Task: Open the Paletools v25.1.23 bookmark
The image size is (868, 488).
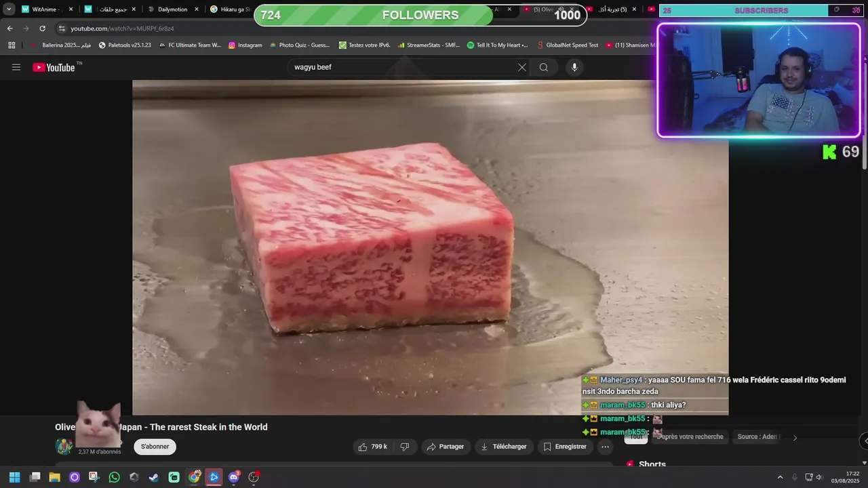Action: click(x=125, y=45)
